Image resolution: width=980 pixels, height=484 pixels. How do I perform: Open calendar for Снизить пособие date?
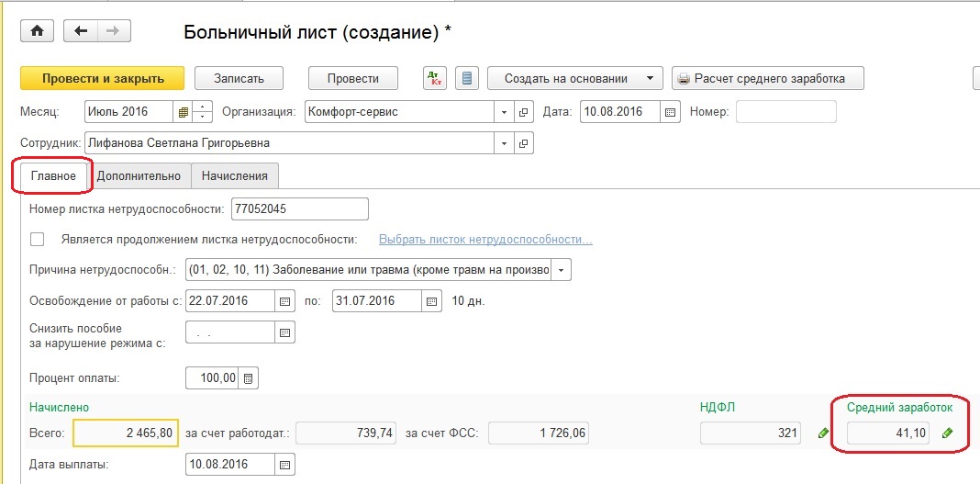pyautogui.click(x=284, y=332)
